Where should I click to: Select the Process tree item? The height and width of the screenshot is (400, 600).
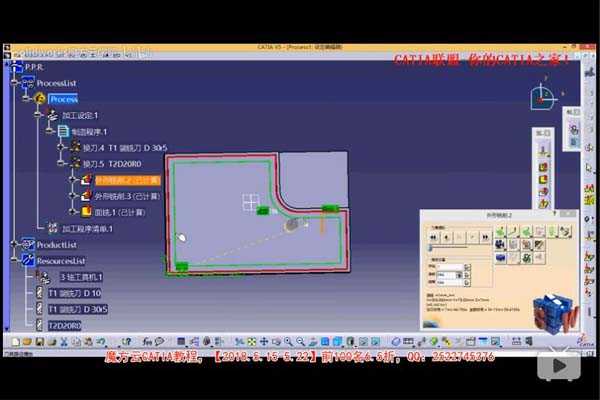(x=63, y=99)
